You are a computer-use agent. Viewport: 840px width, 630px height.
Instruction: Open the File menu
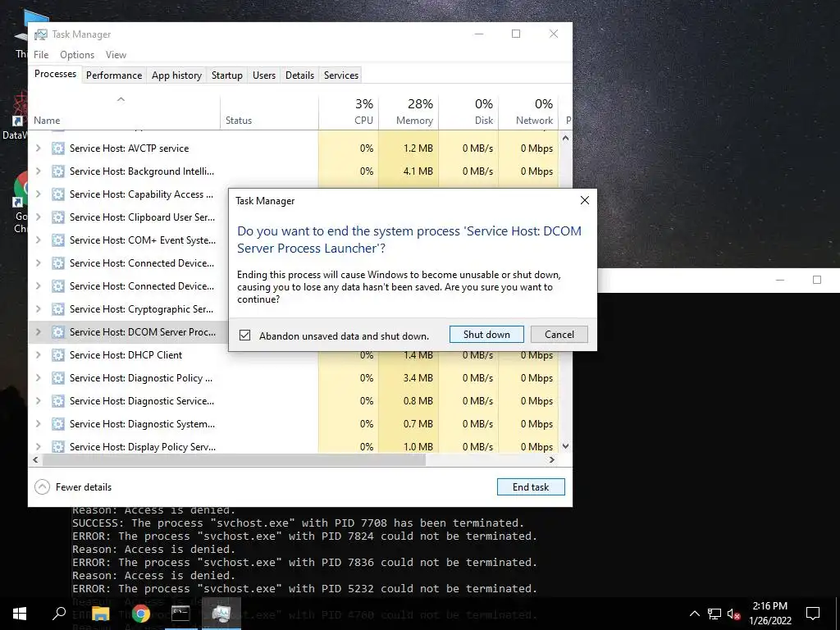tap(41, 55)
